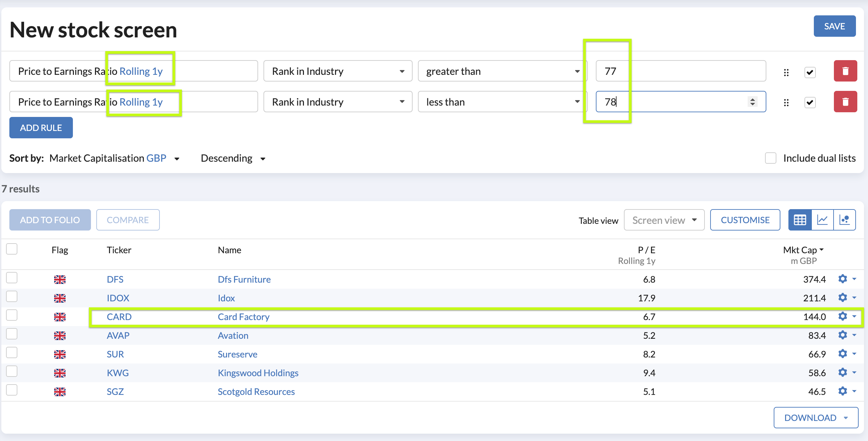This screenshot has height=441, width=868.
Task: Switch to table grid view icon
Action: [799, 220]
